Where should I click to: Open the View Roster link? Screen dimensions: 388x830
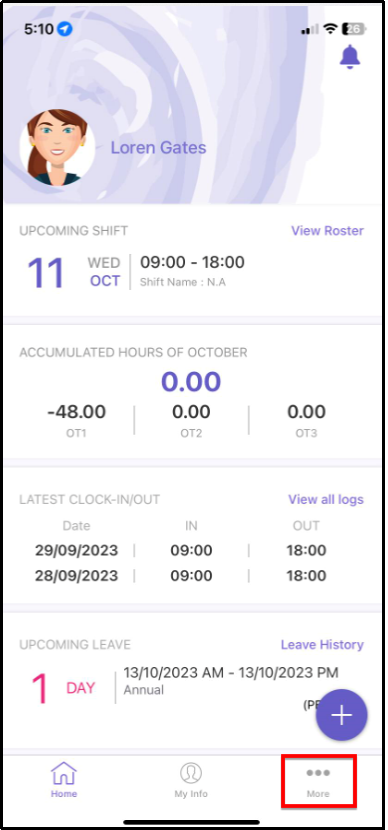coord(327,231)
